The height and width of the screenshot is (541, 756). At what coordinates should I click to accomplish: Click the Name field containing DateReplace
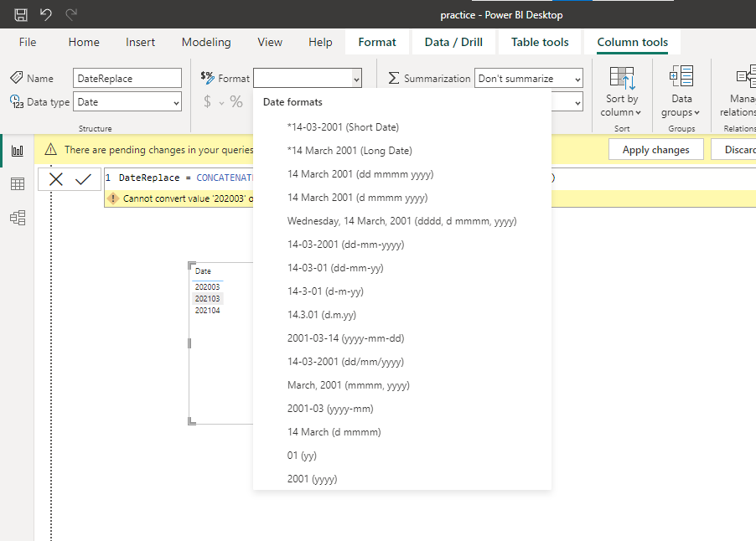(x=127, y=78)
